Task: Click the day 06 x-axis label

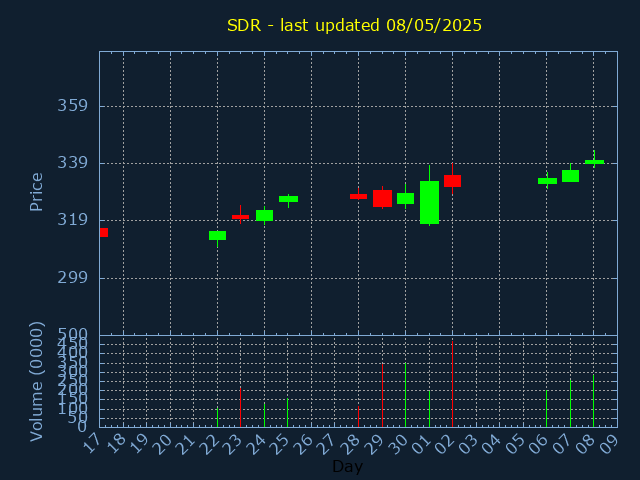Action: (539, 444)
